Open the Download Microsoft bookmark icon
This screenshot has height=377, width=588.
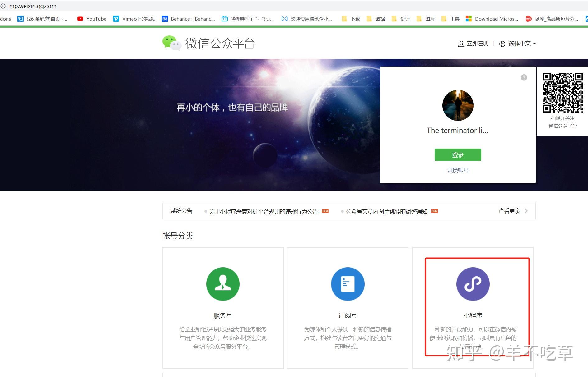pos(469,19)
